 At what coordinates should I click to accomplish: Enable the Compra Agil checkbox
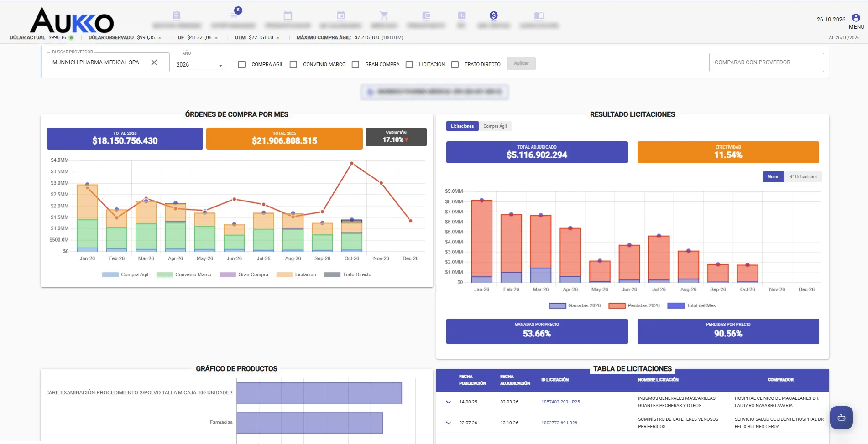(x=242, y=65)
